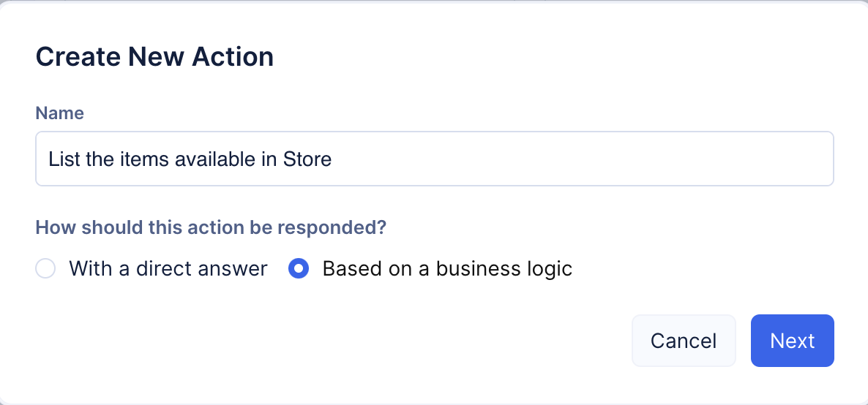The image size is (868, 405).
Task: Click the word "logic" in the radio label
Action: [547, 269]
